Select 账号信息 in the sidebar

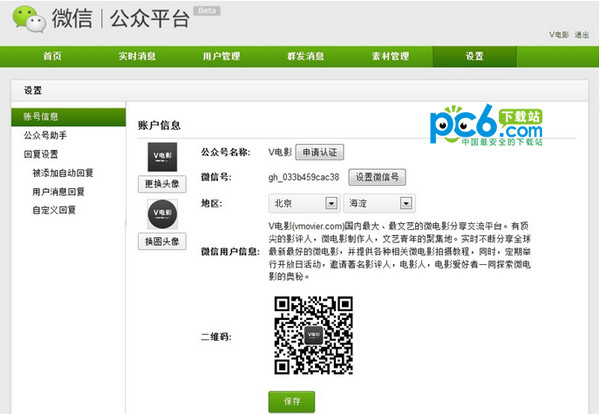click(68, 117)
